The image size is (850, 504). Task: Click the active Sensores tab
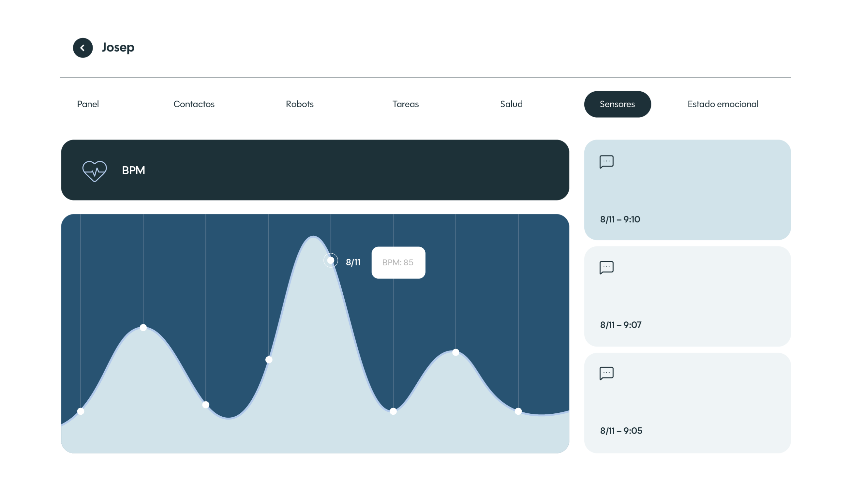[617, 104]
